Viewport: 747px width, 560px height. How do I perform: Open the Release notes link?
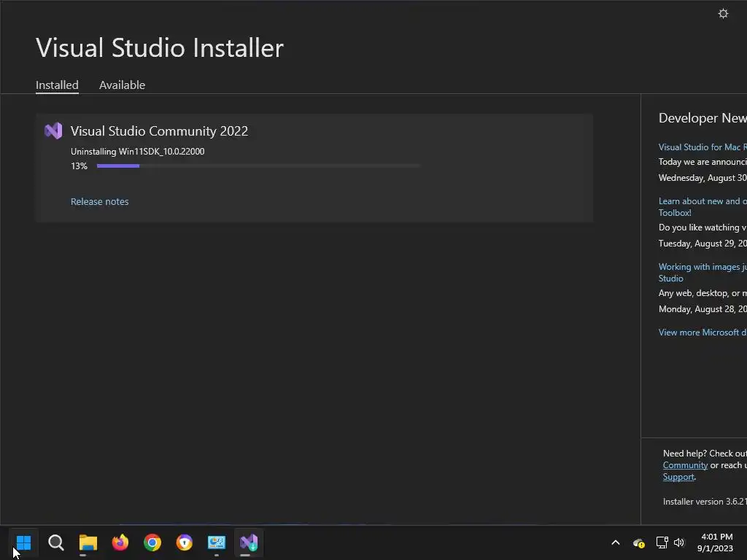99,201
